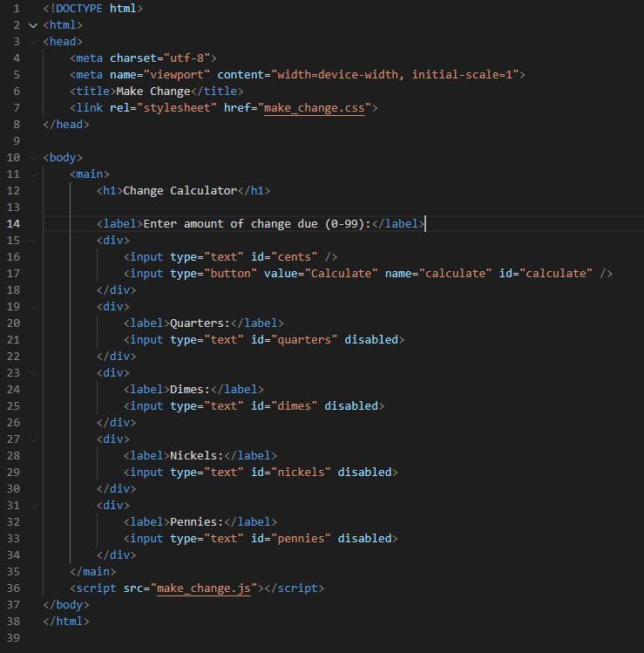Click the closing </main> tag

(x=93, y=572)
